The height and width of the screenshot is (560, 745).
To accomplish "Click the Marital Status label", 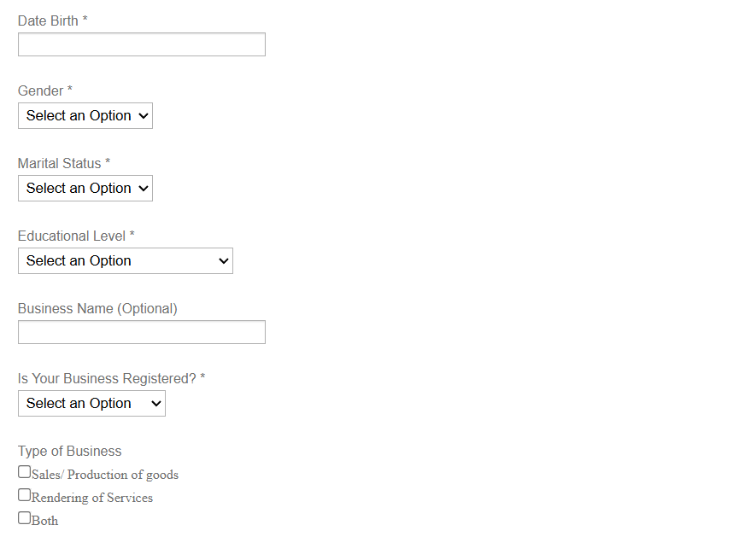I will point(60,163).
